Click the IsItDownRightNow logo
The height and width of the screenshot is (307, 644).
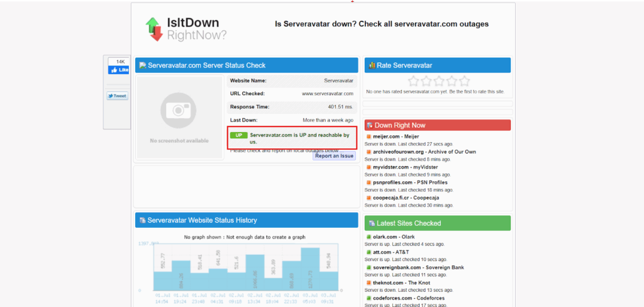click(186, 29)
